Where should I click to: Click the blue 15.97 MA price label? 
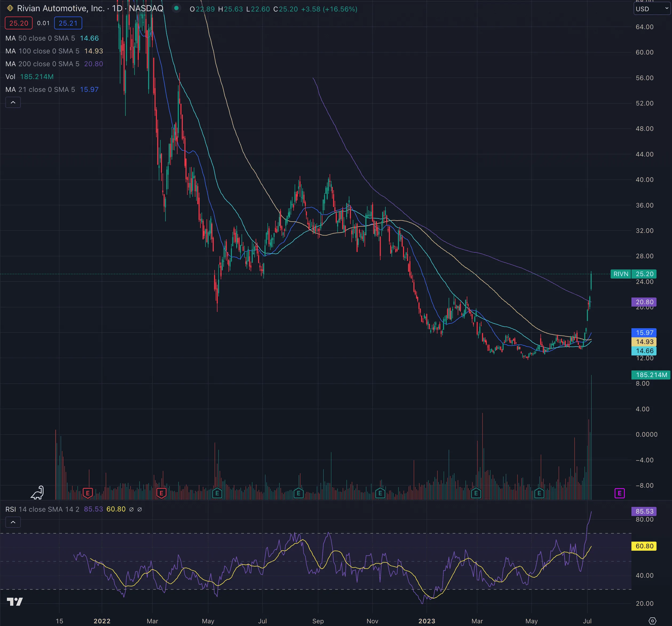click(644, 332)
